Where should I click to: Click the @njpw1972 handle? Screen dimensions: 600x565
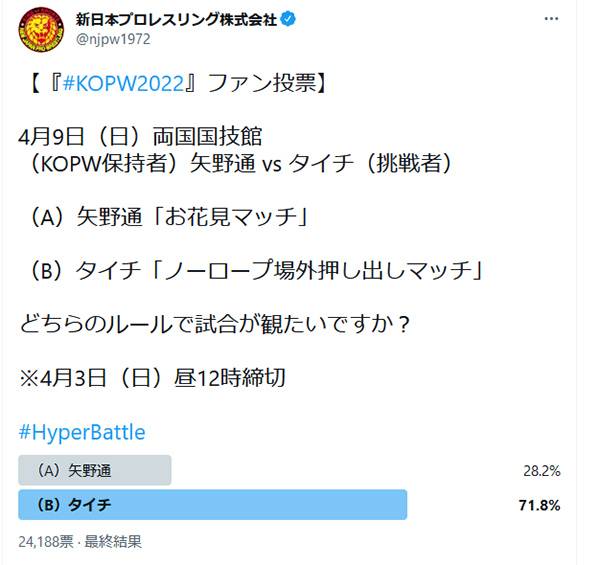click(113, 40)
